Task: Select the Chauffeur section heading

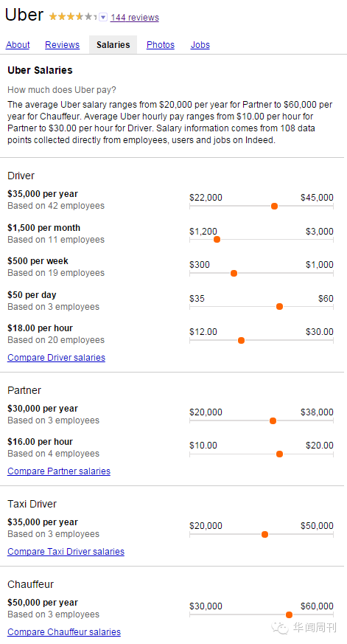Action: point(30,584)
